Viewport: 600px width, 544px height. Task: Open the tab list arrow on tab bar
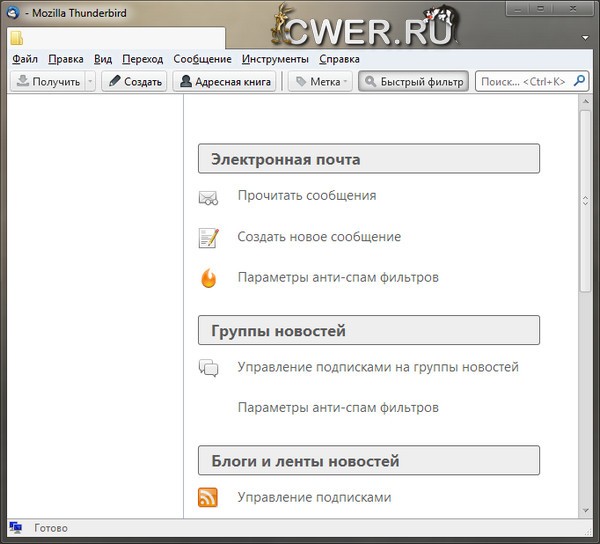(583, 40)
